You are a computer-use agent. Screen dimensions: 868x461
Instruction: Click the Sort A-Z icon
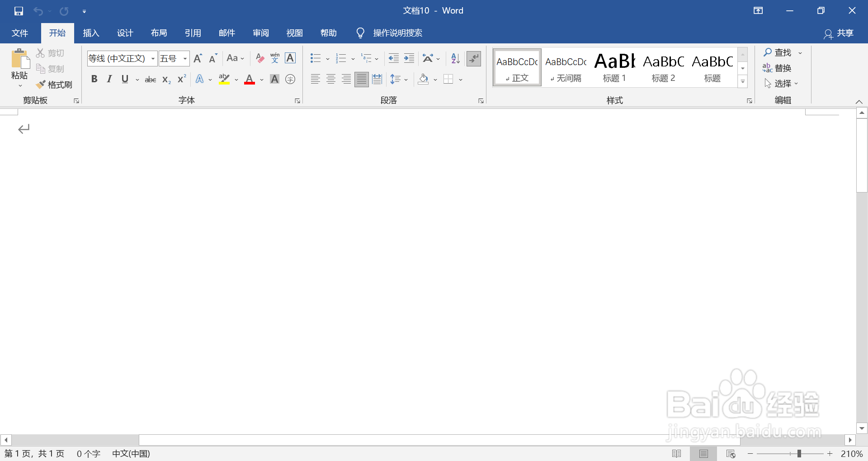point(455,58)
